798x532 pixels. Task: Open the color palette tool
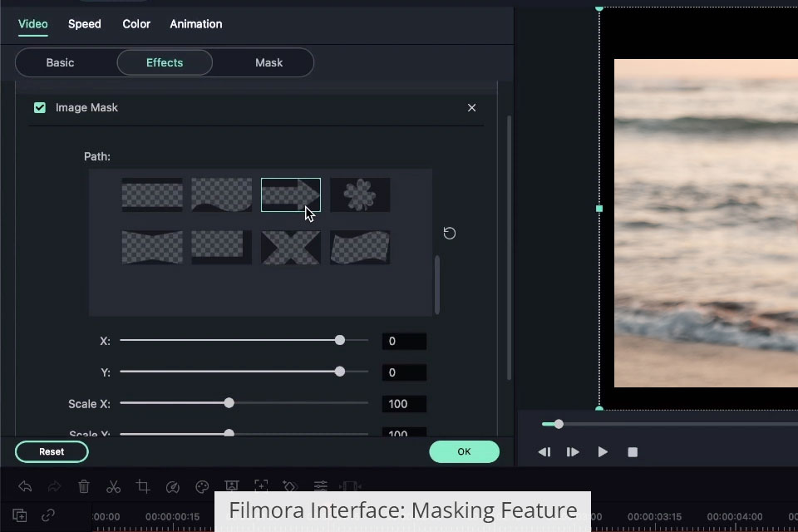point(202,486)
